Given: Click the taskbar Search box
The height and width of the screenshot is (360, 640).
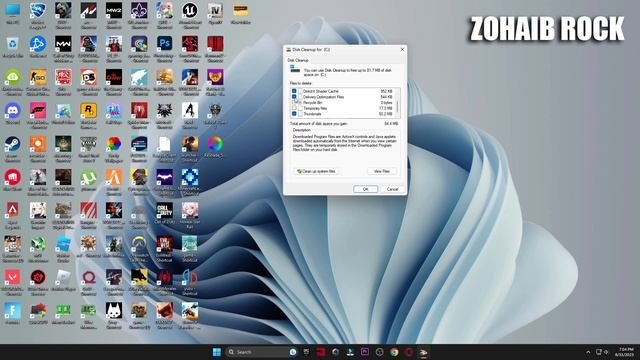Looking at the screenshot, I should point(261,352).
